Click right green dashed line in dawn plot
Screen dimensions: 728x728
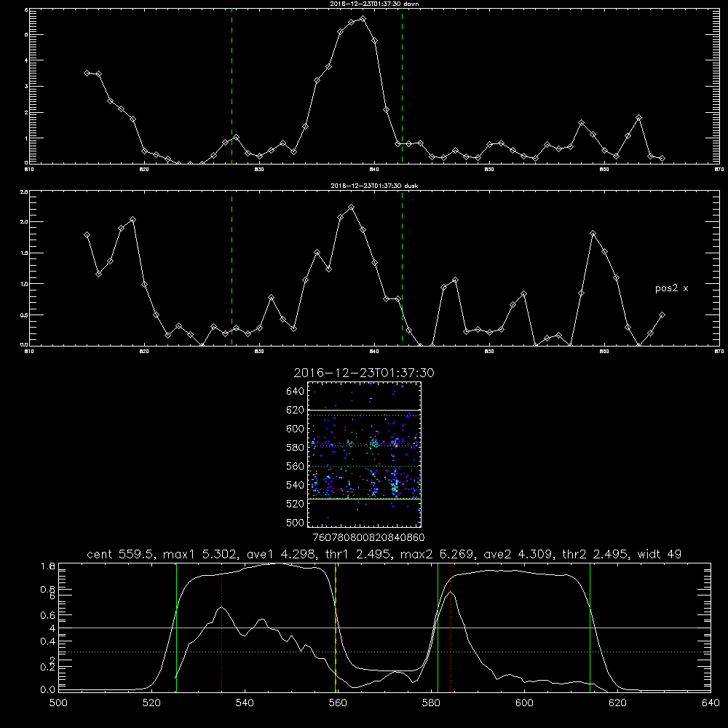402,88
